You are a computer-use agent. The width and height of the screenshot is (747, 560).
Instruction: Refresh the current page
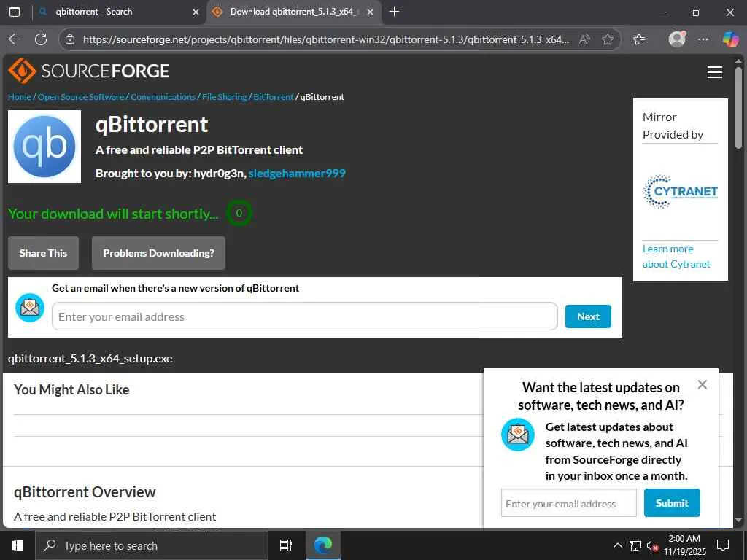(x=41, y=39)
